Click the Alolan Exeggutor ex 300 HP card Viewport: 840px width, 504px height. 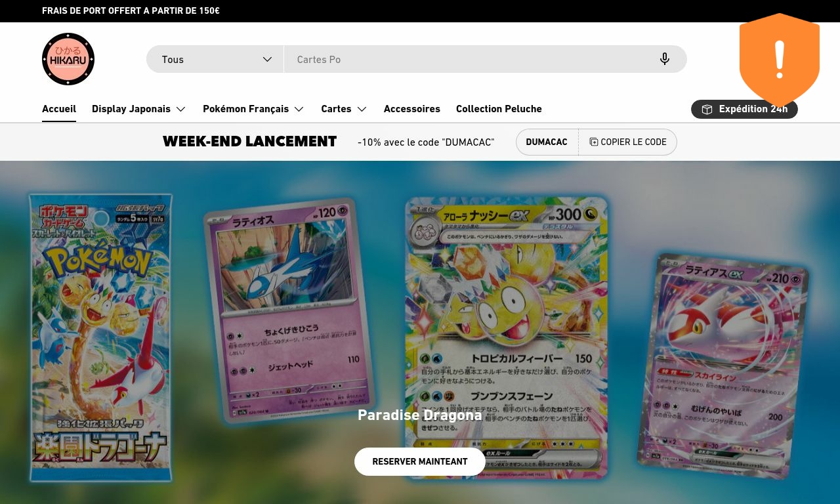point(507,337)
